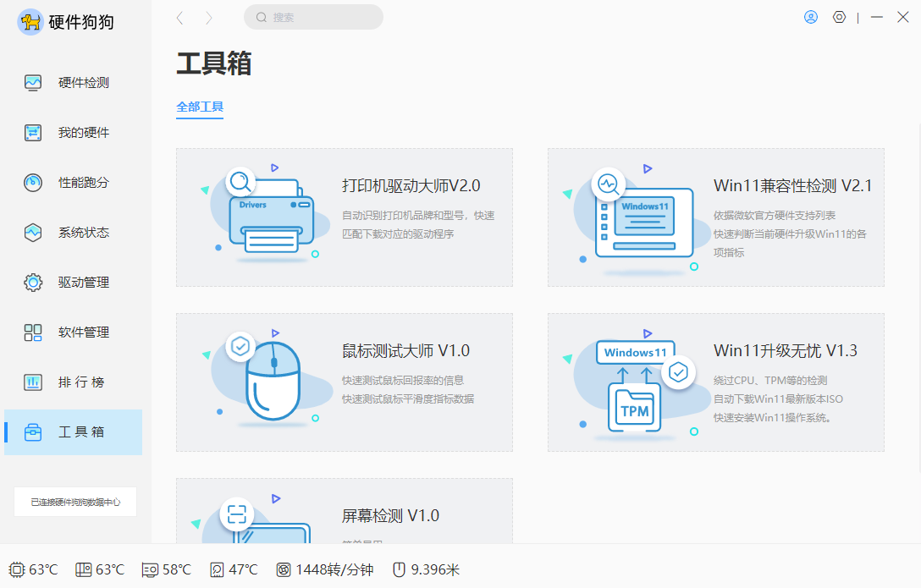This screenshot has width=921, height=588.
Task: Click the 工具箱 toolbox icon
Action: point(33,431)
